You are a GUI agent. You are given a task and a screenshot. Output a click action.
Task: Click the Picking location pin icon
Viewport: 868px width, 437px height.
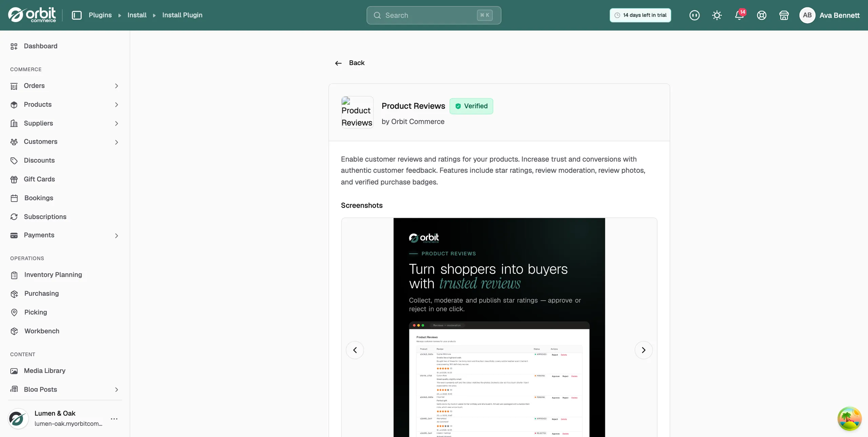point(14,312)
